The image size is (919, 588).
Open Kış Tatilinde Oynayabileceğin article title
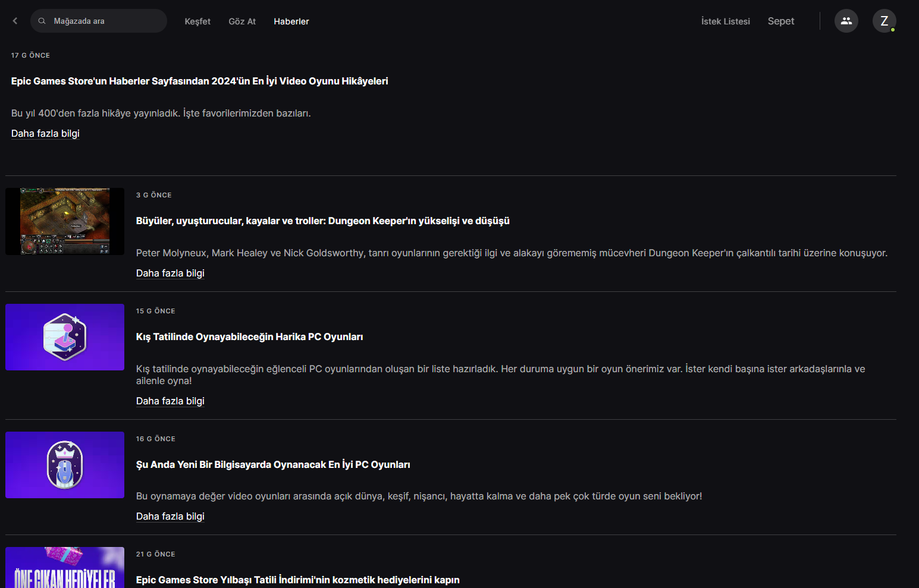tap(249, 337)
